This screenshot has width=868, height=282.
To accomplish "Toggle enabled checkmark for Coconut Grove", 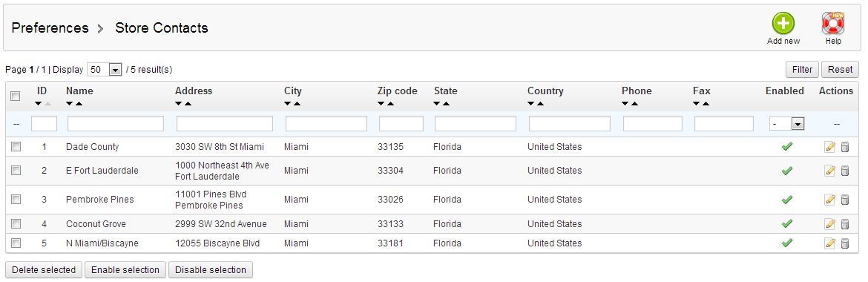I will [786, 224].
